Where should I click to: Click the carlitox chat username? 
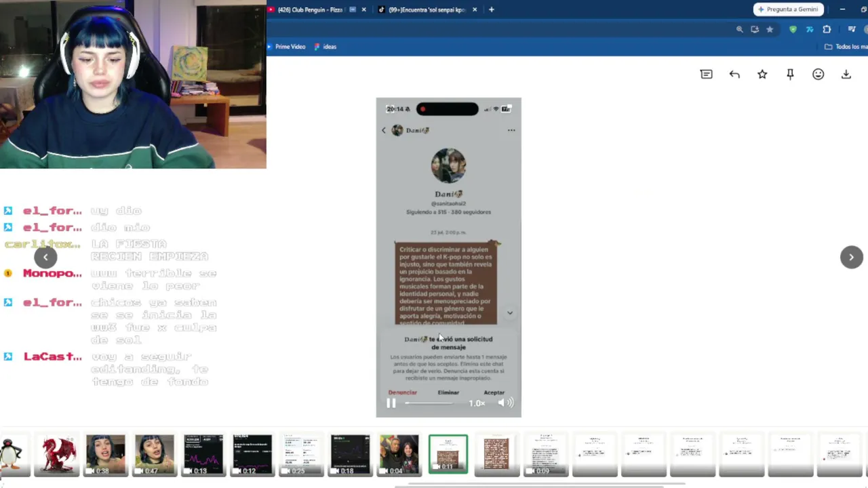tap(43, 244)
